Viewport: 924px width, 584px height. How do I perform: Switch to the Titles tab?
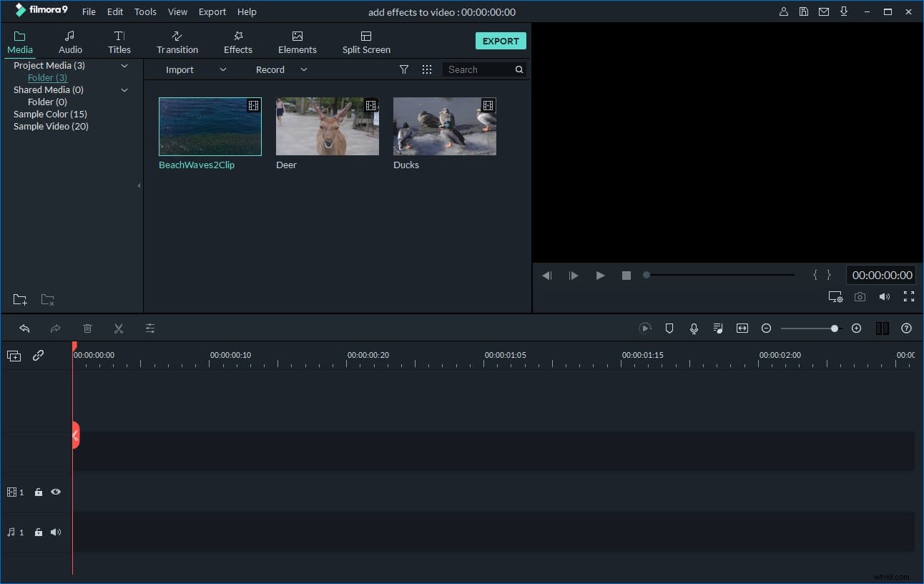119,40
